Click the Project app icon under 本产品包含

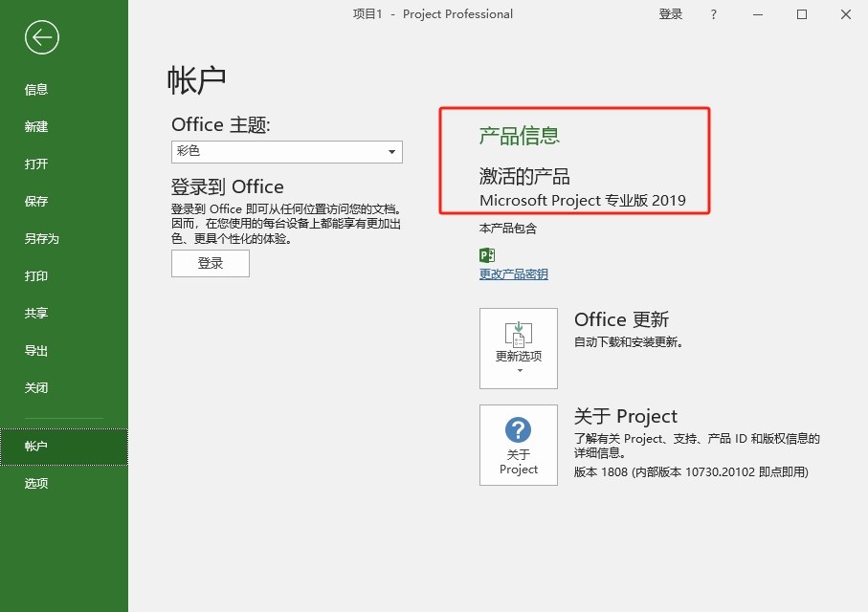pos(486,255)
